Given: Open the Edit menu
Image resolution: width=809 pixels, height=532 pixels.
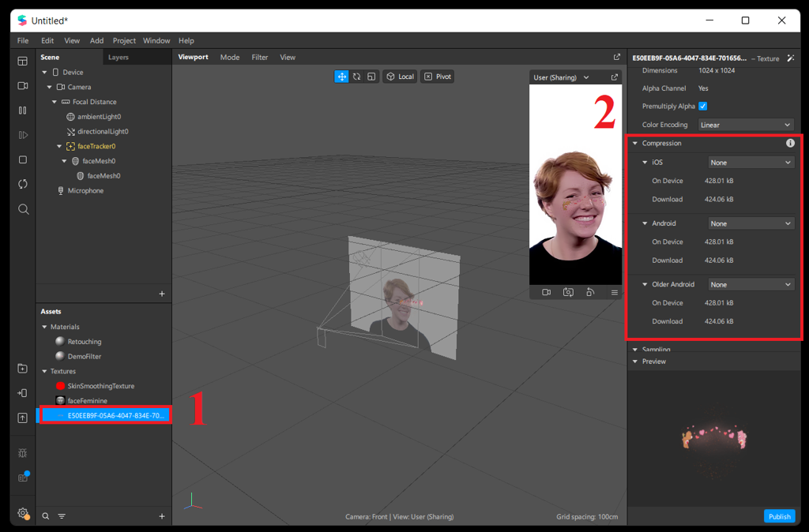Looking at the screenshot, I should (x=47, y=41).
